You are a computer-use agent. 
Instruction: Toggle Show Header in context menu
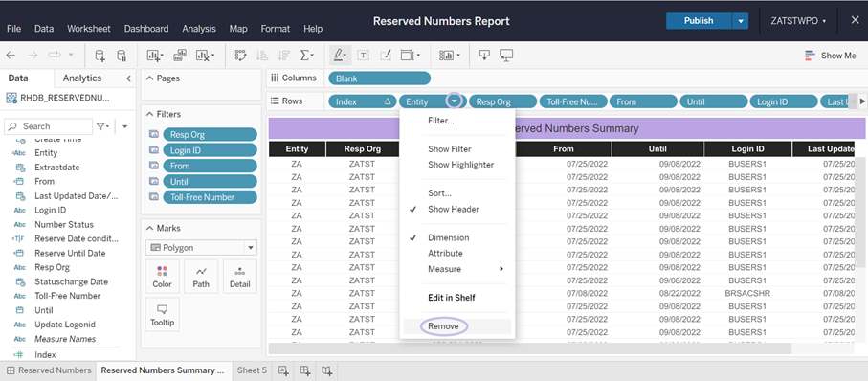pyautogui.click(x=454, y=210)
